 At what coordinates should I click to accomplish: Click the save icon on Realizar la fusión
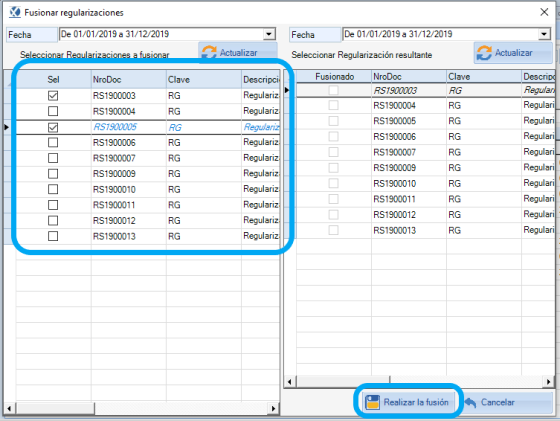pos(372,402)
